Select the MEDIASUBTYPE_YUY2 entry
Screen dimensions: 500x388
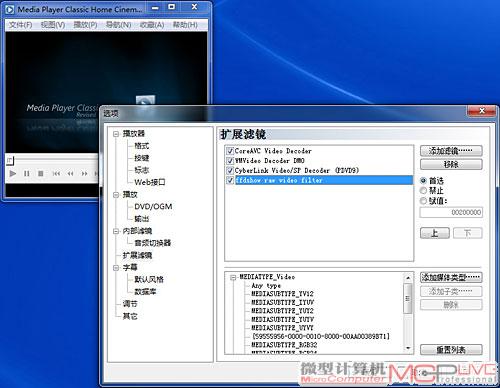tap(282, 311)
